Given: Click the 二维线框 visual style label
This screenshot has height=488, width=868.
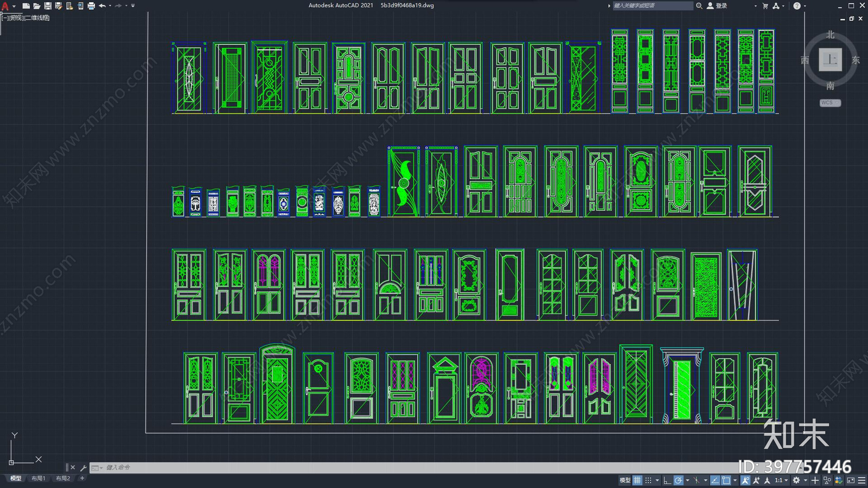Looking at the screenshot, I should click(x=37, y=18).
